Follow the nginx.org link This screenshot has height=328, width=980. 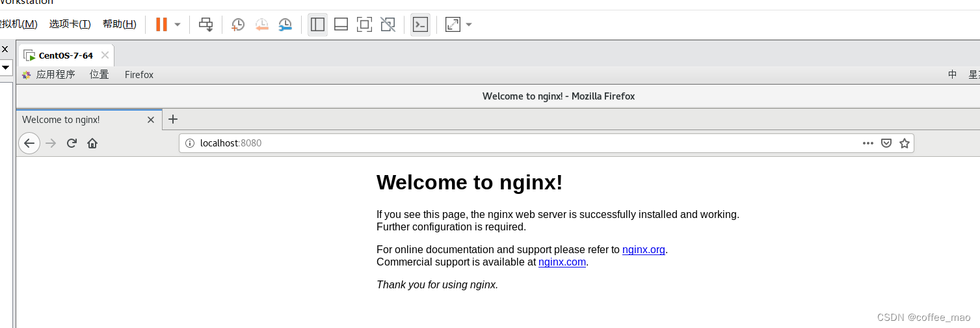point(644,249)
